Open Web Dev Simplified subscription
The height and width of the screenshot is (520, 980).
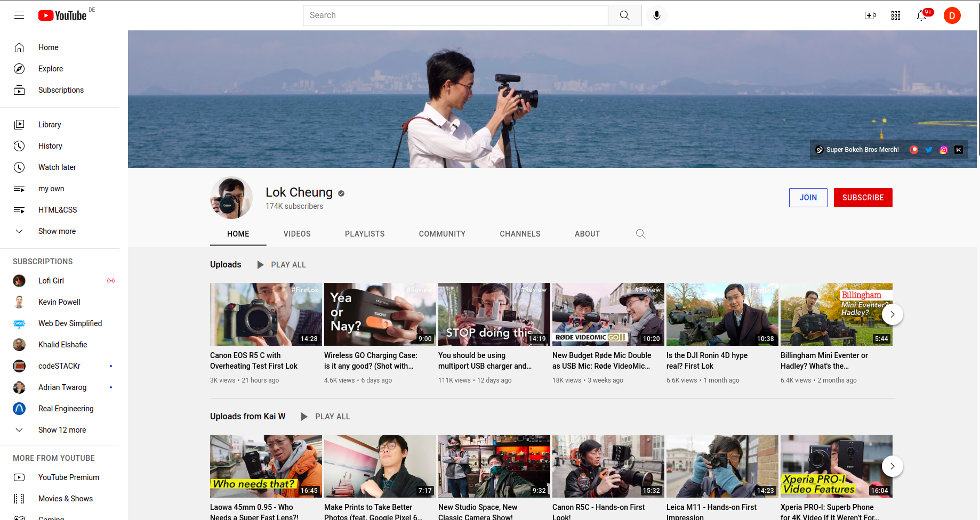tap(60, 323)
